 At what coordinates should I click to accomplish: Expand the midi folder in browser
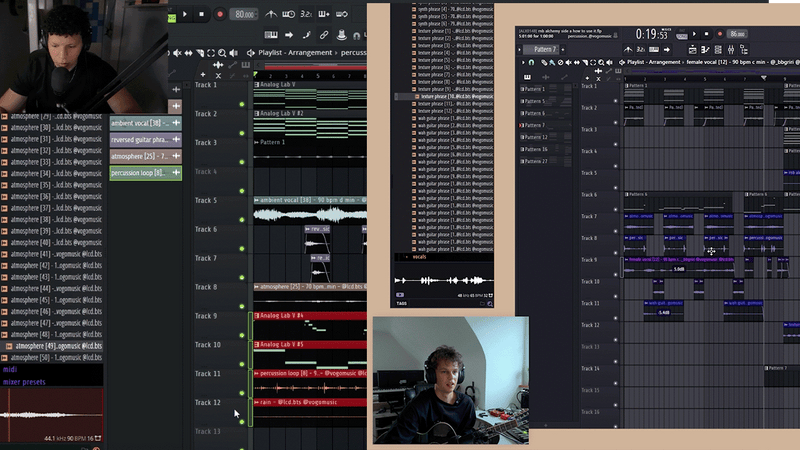(10, 369)
